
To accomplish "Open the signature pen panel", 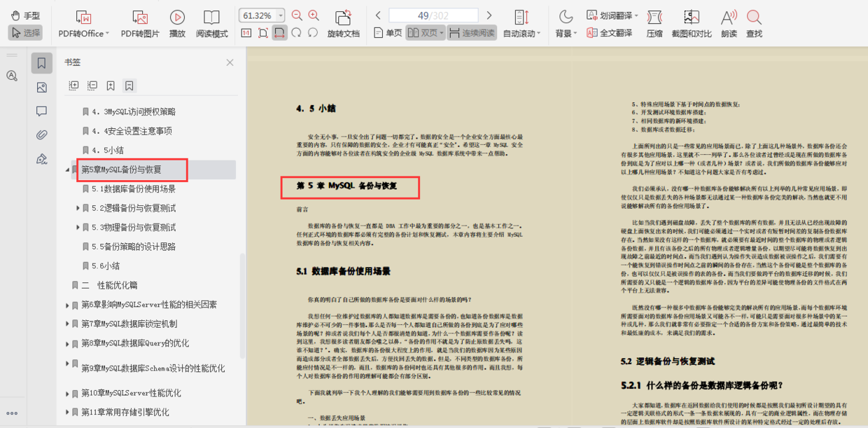I will tap(41, 158).
